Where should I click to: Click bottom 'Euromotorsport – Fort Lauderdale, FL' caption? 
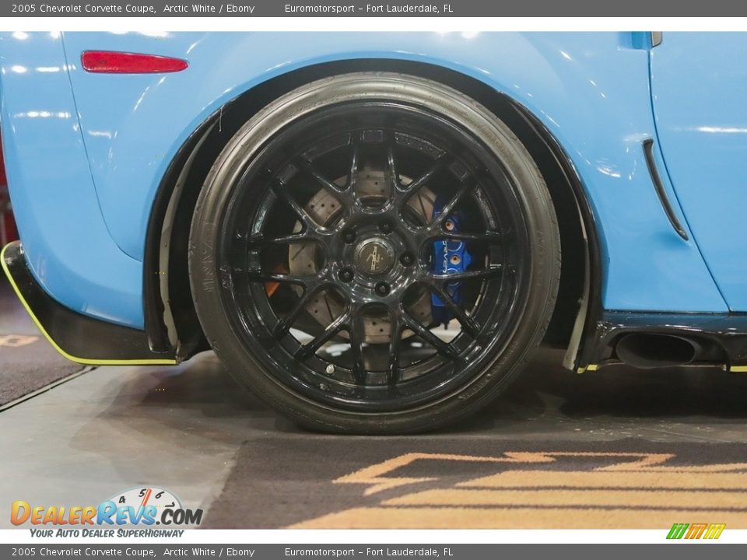click(368, 552)
